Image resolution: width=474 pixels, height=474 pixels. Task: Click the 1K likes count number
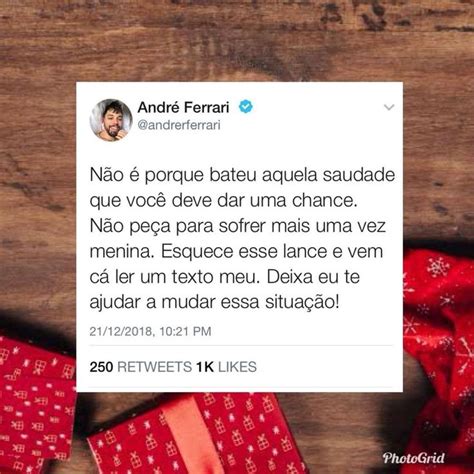pos(205,367)
